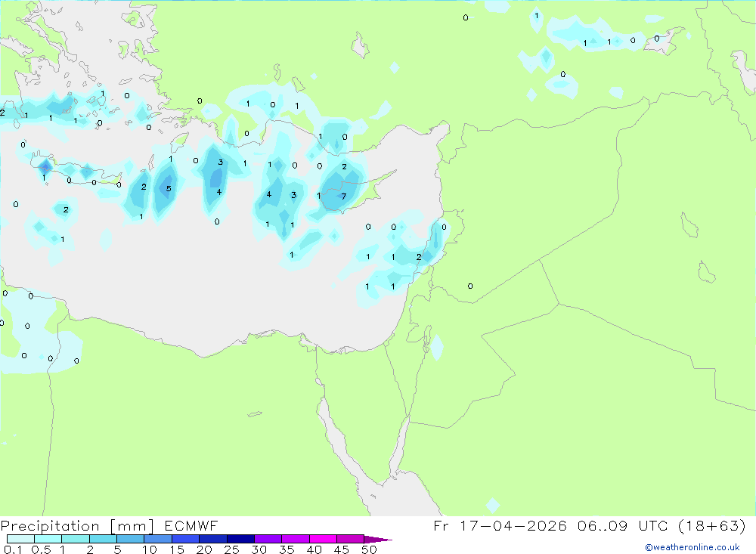
Task: Select the 35–40 mm legend color swatch
Action: click(x=296, y=539)
